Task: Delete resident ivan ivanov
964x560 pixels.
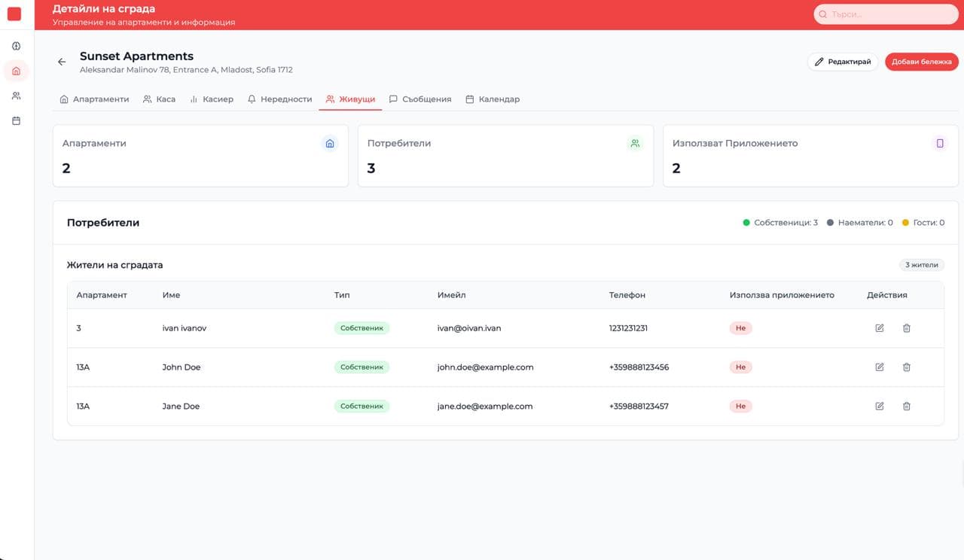Action: tap(907, 328)
